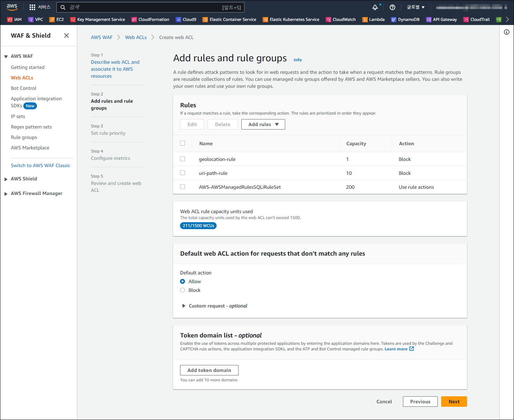The height and width of the screenshot is (420, 514).
Task: Click the Capacity column header
Action: (356, 143)
